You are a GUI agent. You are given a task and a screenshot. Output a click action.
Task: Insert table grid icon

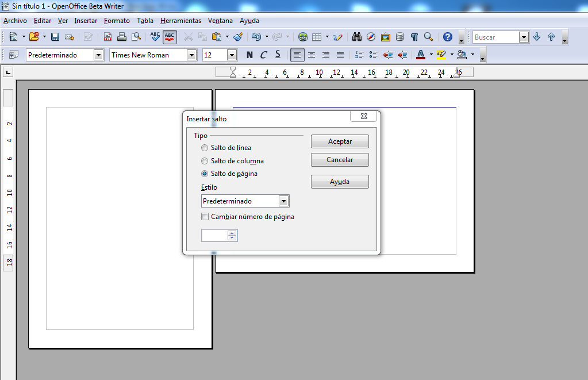pyautogui.click(x=317, y=37)
